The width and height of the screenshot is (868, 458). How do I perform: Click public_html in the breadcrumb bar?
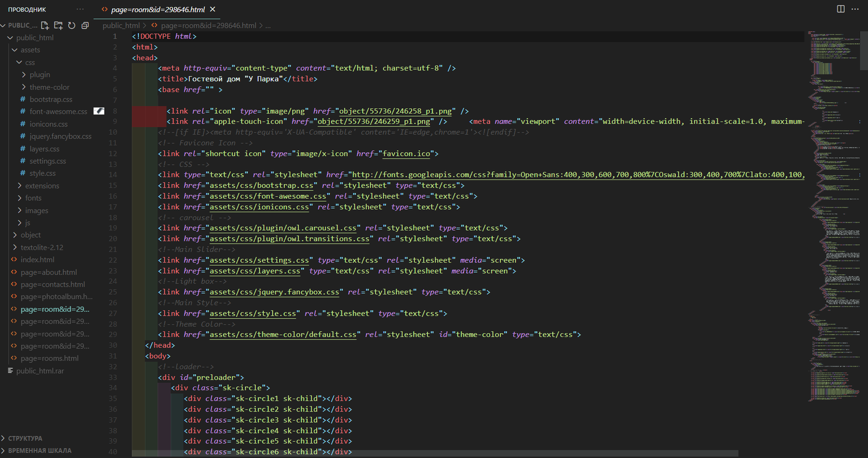click(x=121, y=25)
